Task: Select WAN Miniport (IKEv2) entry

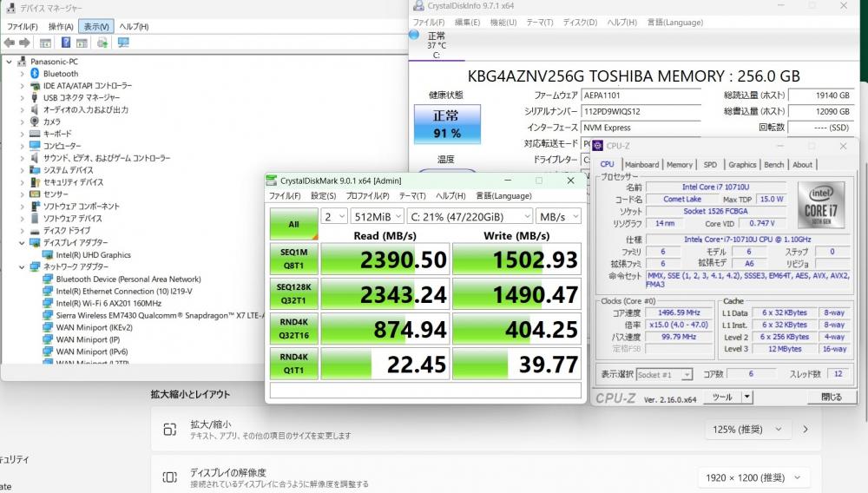Action: coord(94,327)
